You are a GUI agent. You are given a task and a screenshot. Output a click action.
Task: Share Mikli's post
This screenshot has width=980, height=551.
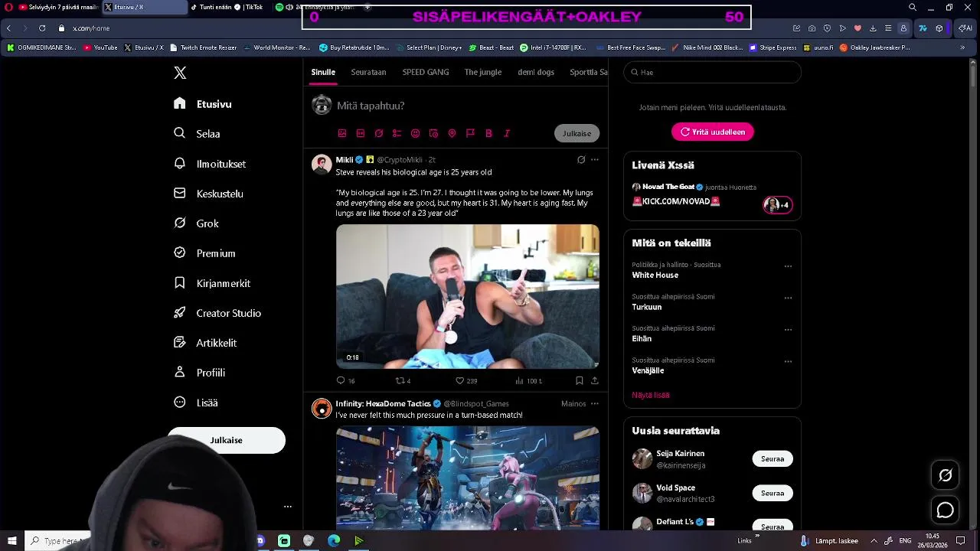point(595,380)
